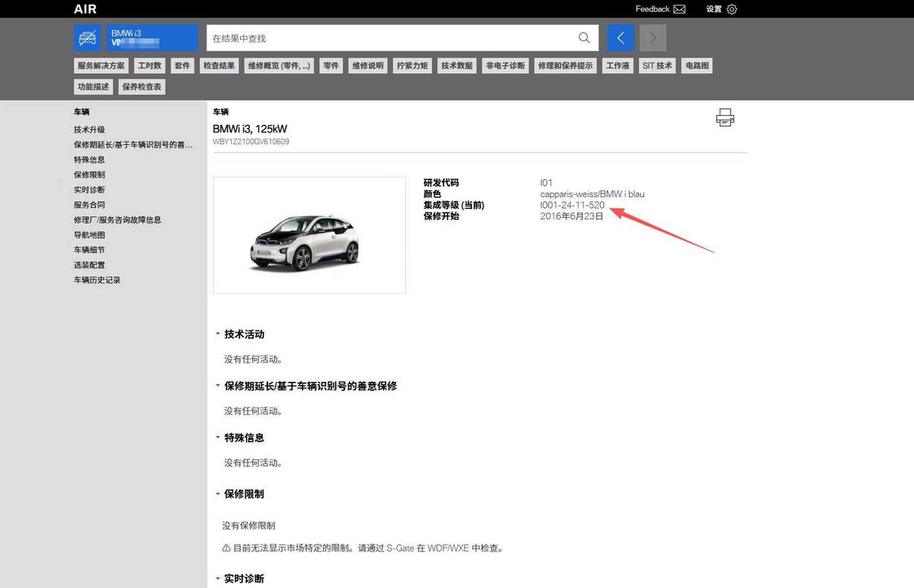Image resolution: width=914 pixels, height=588 pixels.
Task: Go to 车辆历史记录 in the sidebar
Action: point(97,280)
